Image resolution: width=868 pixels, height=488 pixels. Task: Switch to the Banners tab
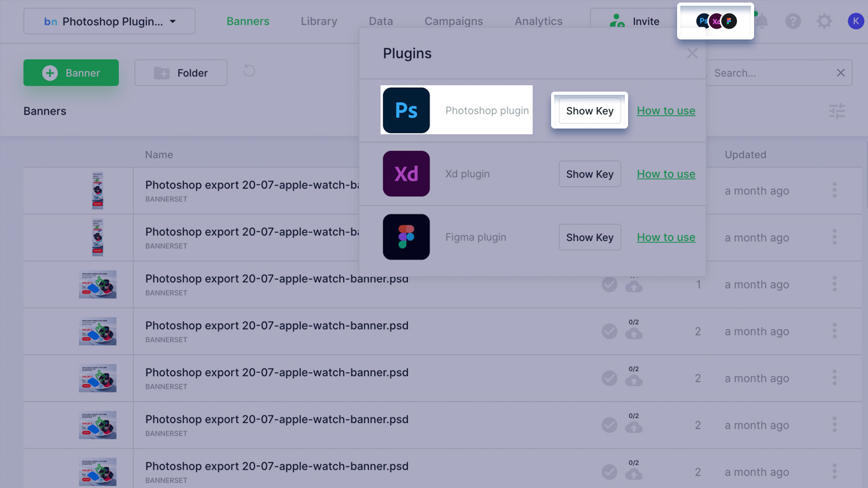point(248,21)
